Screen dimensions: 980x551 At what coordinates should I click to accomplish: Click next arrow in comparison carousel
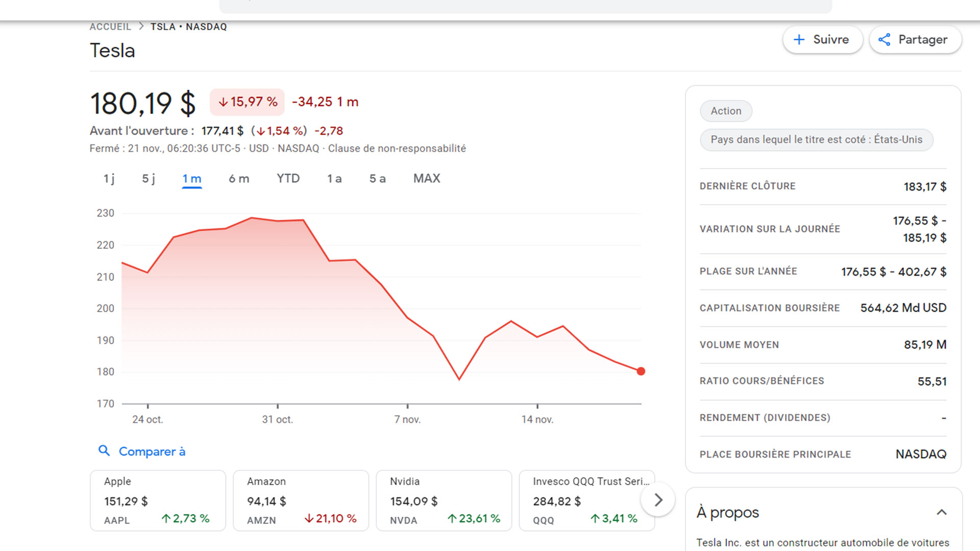point(658,499)
